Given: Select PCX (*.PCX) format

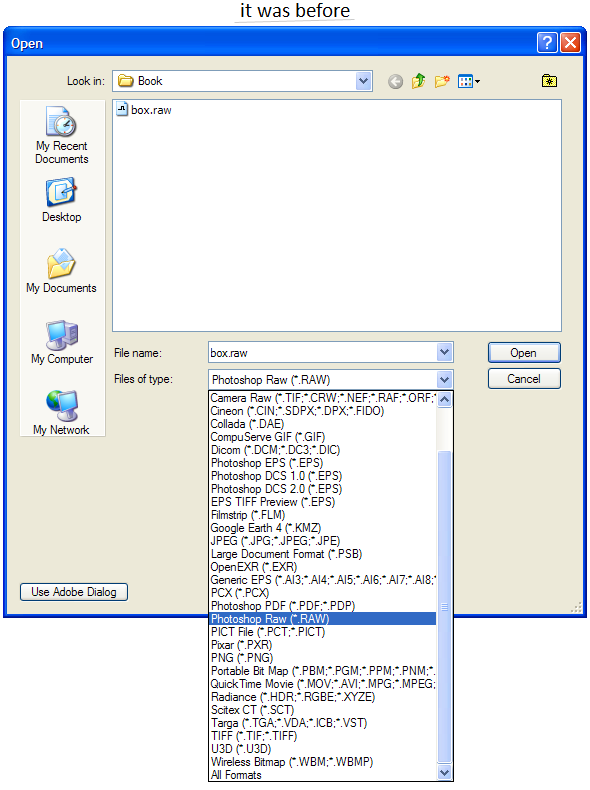Looking at the screenshot, I should tap(322, 593).
